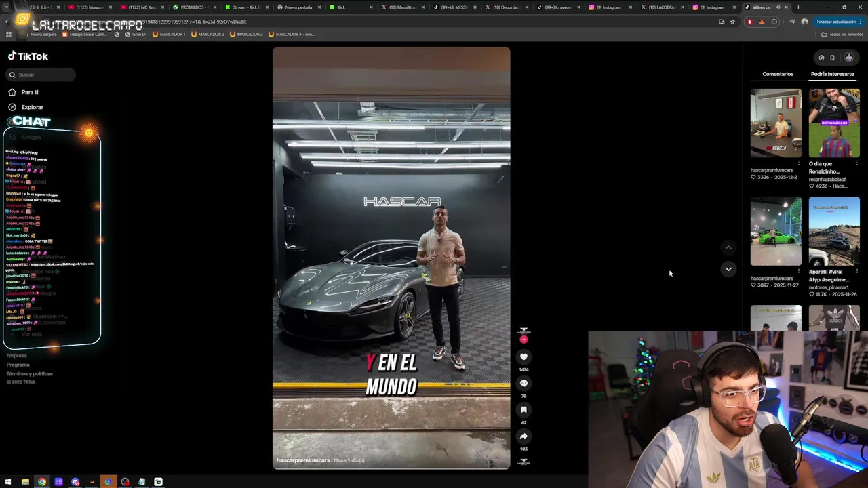Like the video with the heart icon
The image size is (868, 488).
tap(524, 357)
